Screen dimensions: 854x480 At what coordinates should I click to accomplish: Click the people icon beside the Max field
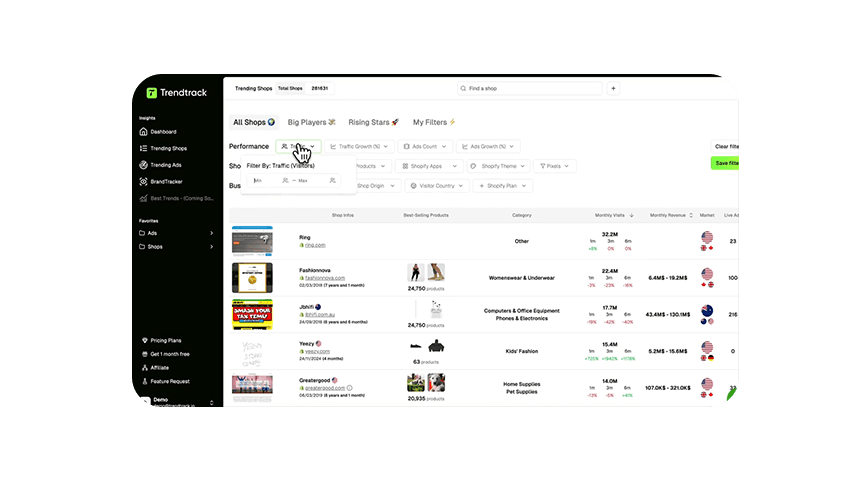click(332, 180)
